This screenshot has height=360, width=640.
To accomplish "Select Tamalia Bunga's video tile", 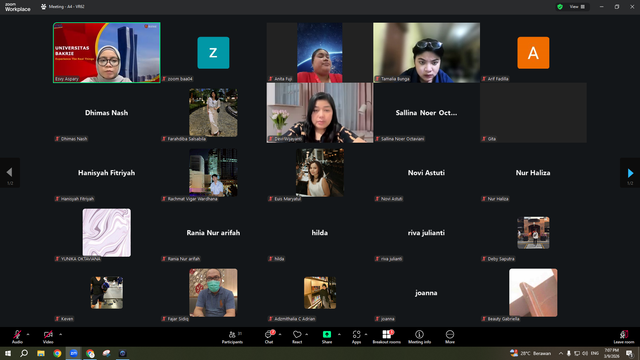I will point(427,53).
